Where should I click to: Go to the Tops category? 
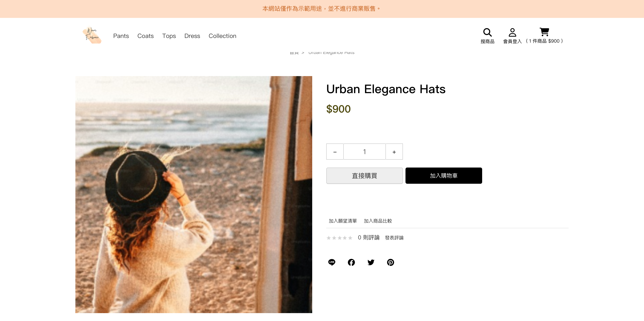coord(169,36)
